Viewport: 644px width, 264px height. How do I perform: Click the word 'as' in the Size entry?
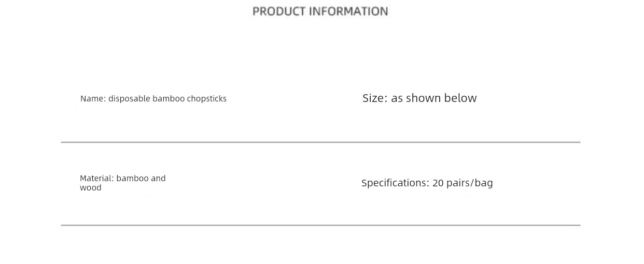pyautogui.click(x=397, y=99)
